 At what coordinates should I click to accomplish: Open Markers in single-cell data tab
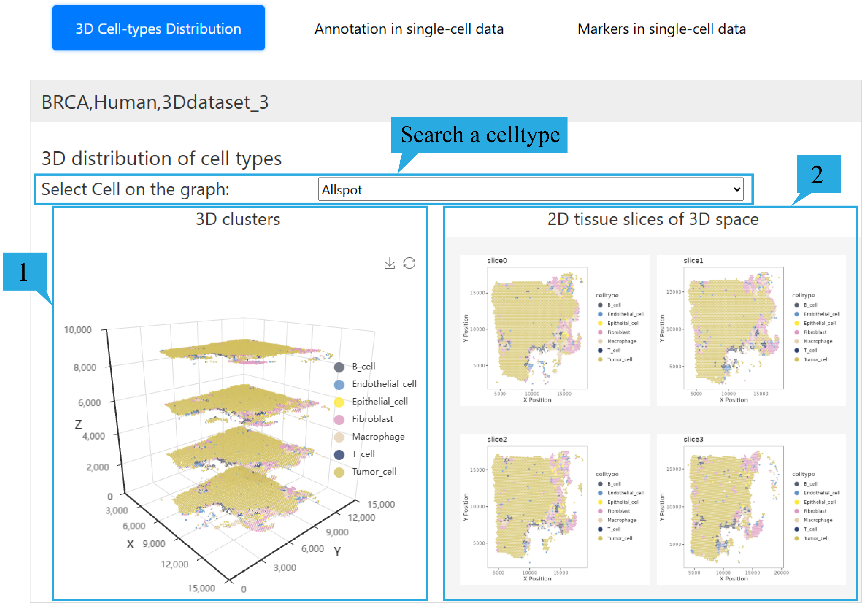tap(661, 29)
